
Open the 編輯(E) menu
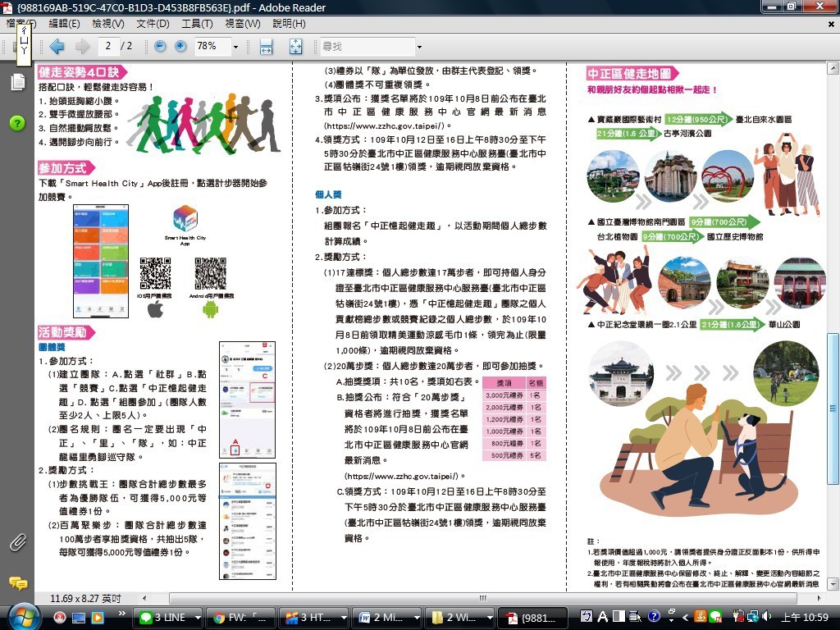point(64,24)
